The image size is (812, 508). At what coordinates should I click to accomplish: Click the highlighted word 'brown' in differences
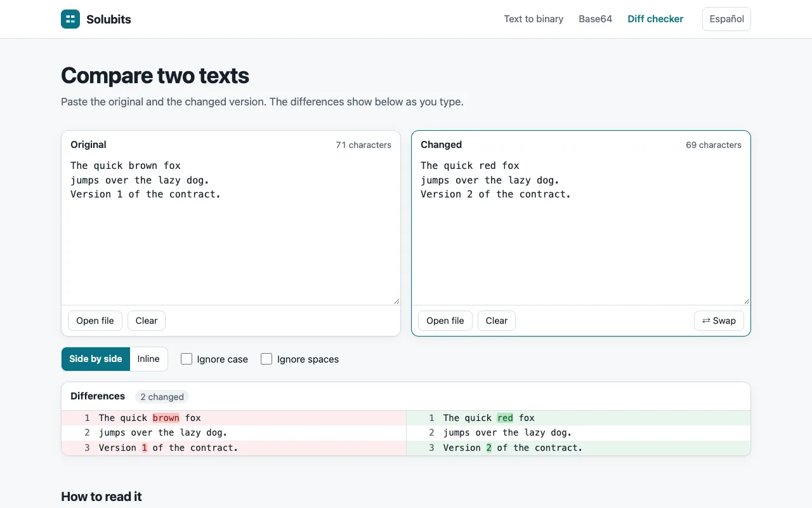(x=166, y=418)
